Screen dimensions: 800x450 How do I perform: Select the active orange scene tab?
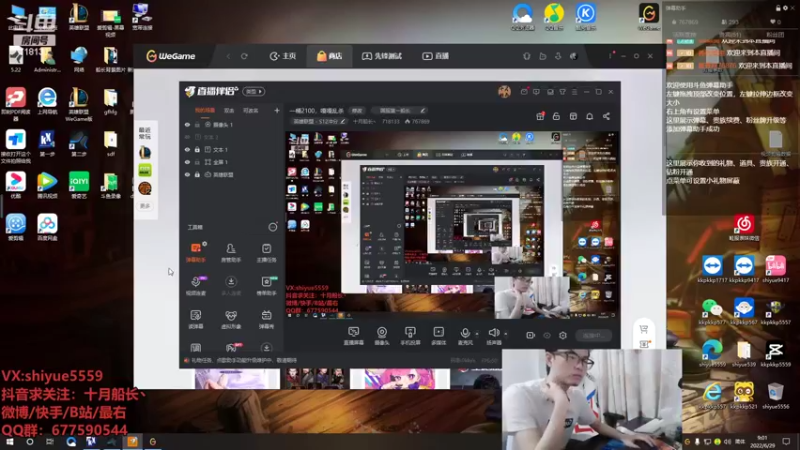click(x=205, y=110)
